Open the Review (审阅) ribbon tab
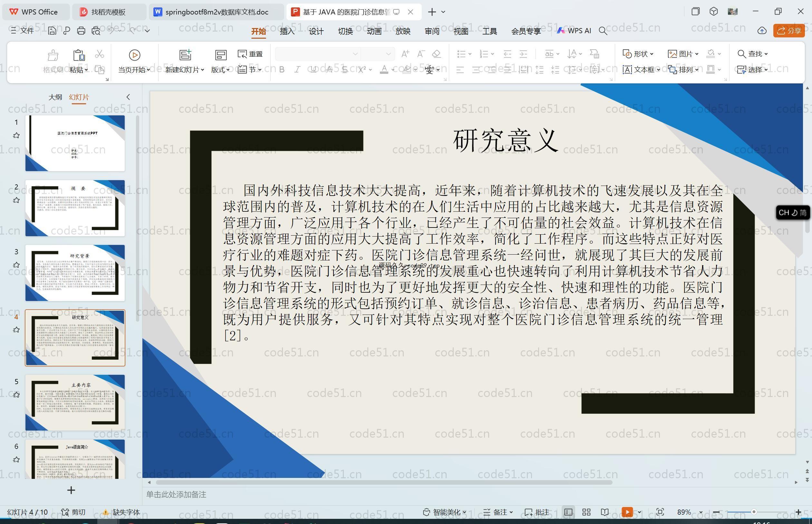 pos(432,31)
